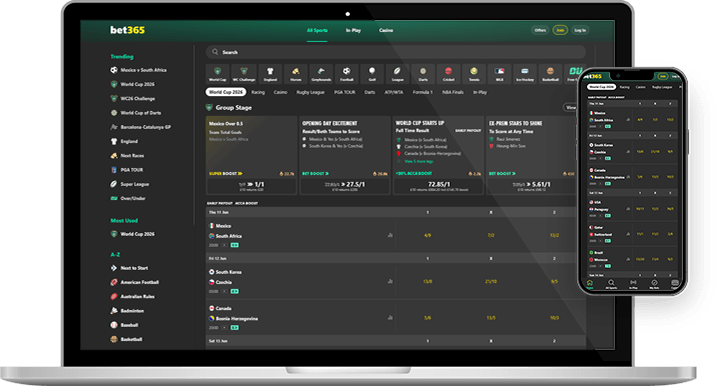This screenshot has height=386, width=717.
Task: Tap Home icon in phone bottom bar
Action: (590, 284)
